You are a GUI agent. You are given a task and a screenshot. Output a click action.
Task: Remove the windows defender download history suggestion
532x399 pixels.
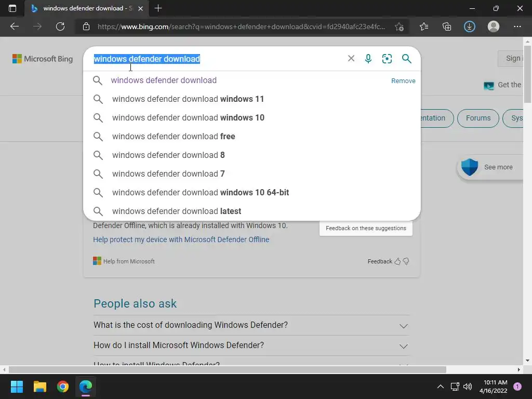pos(403,81)
